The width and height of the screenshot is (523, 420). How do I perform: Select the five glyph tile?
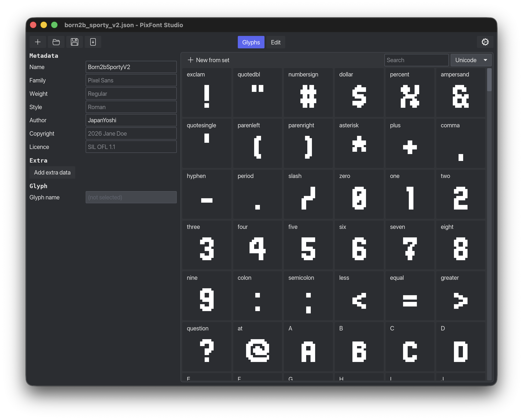tap(308, 245)
